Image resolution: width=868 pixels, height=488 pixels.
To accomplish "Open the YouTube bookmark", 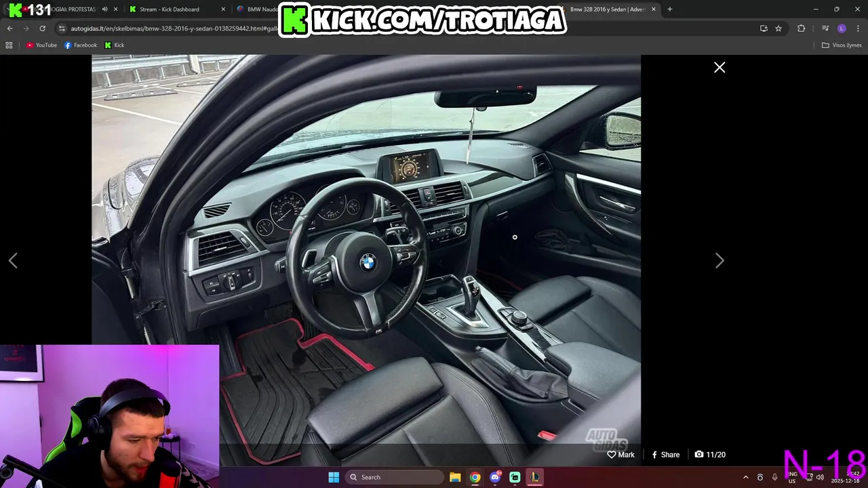I will 42,45.
